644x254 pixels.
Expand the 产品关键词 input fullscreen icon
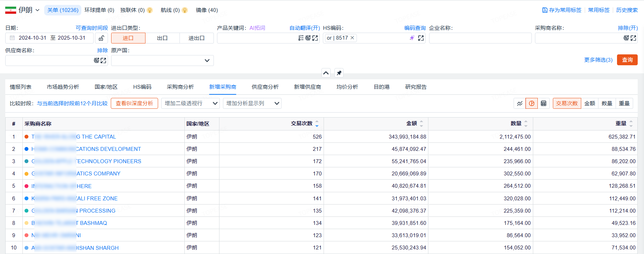315,38
